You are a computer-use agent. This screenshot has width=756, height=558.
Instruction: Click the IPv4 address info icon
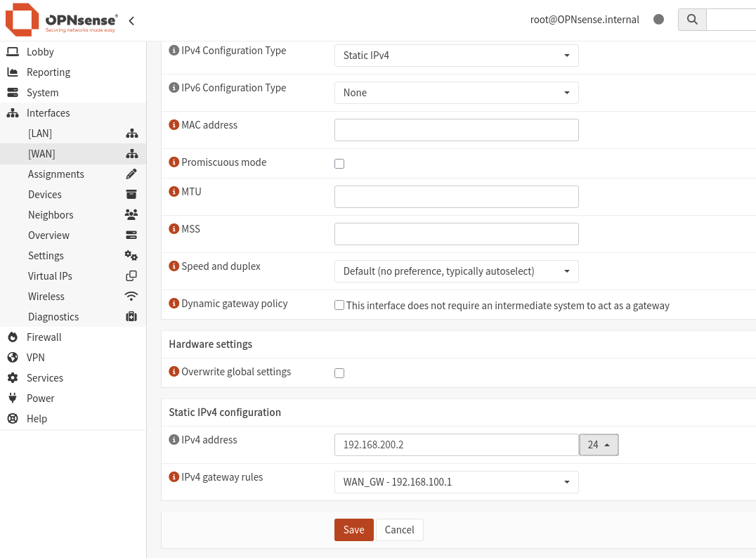tap(174, 440)
